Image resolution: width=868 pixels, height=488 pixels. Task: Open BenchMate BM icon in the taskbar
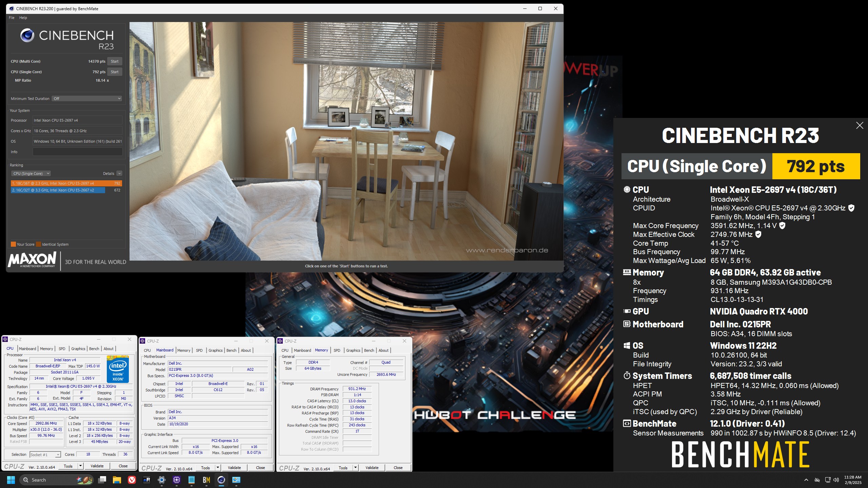(x=206, y=480)
